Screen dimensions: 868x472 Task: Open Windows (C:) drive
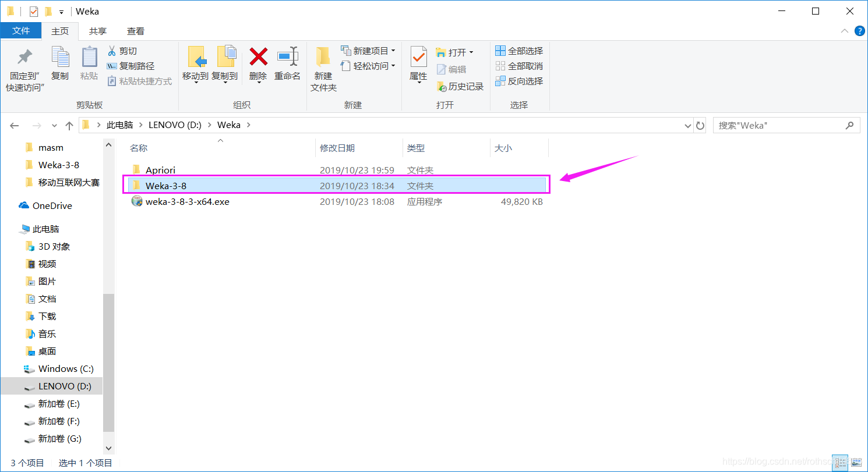coord(65,369)
